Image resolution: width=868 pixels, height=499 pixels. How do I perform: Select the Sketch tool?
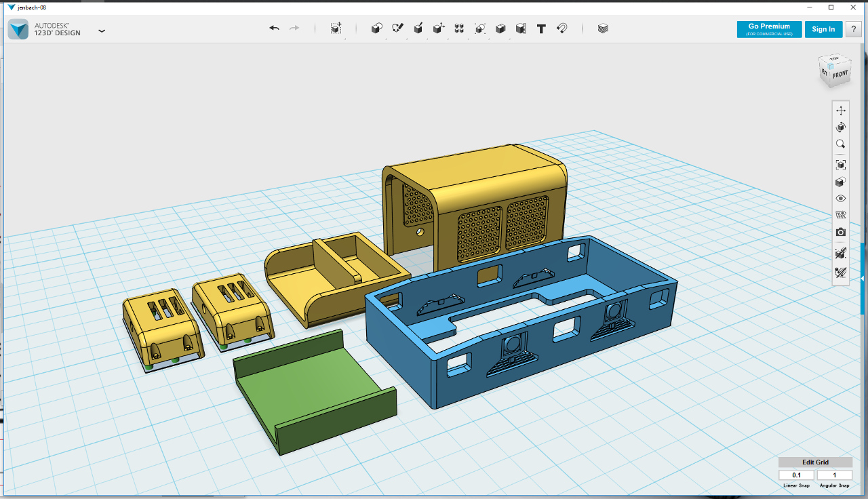tap(398, 28)
